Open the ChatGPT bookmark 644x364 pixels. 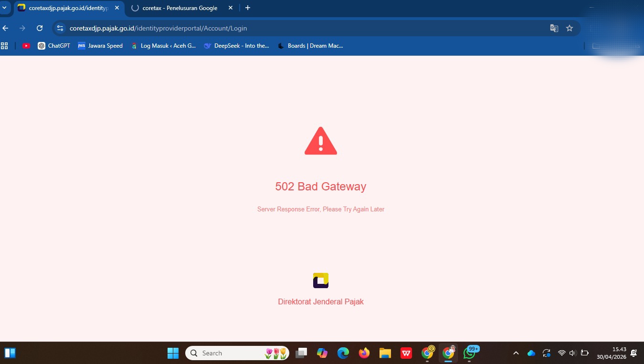[54, 46]
